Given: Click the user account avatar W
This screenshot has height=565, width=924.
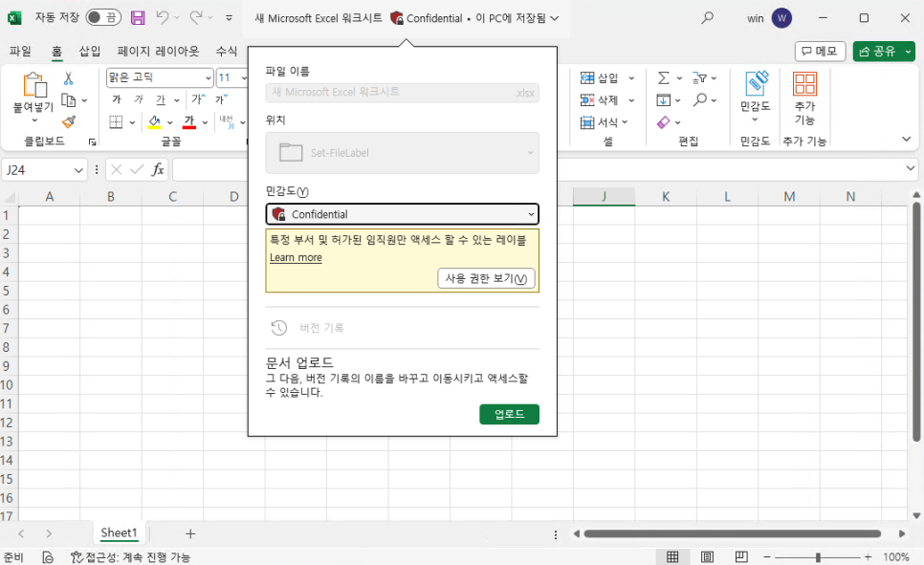Looking at the screenshot, I should click(x=781, y=18).
